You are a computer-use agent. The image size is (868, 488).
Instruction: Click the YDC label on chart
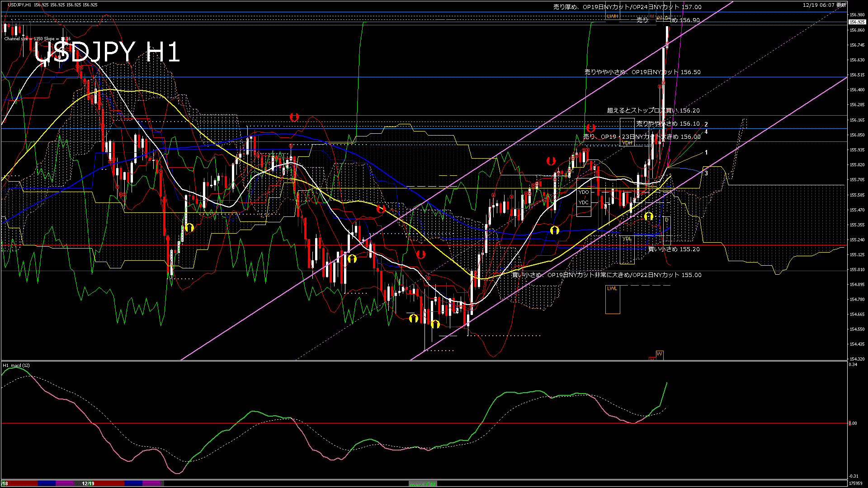coord(584,202)
